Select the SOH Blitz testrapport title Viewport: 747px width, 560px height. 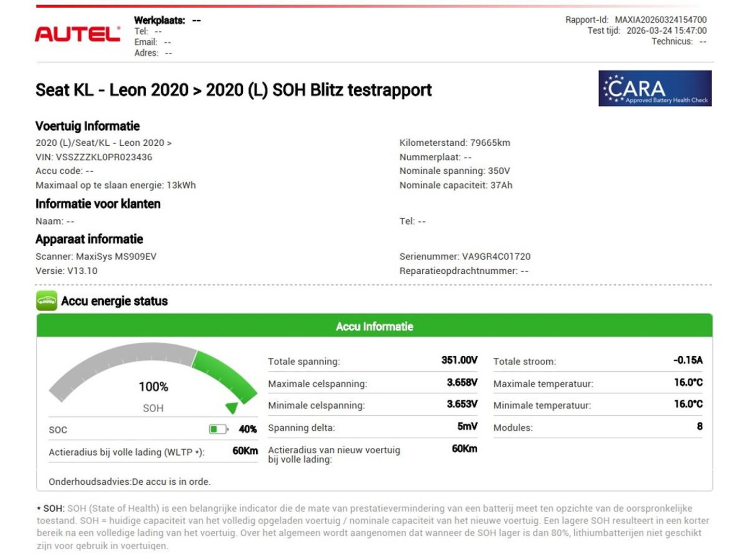pyautogui.click(x=233, y=90)
